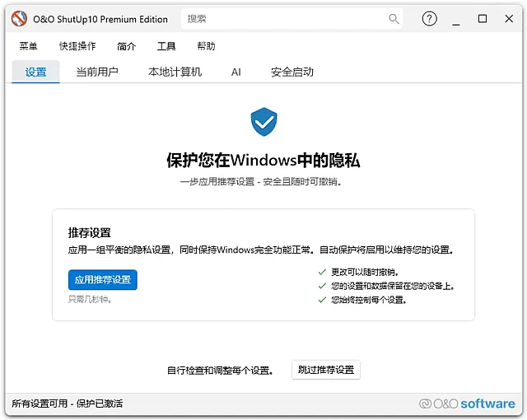Open the 简介 menu
This screenshot has width=527, height=420.
[126, 46]
